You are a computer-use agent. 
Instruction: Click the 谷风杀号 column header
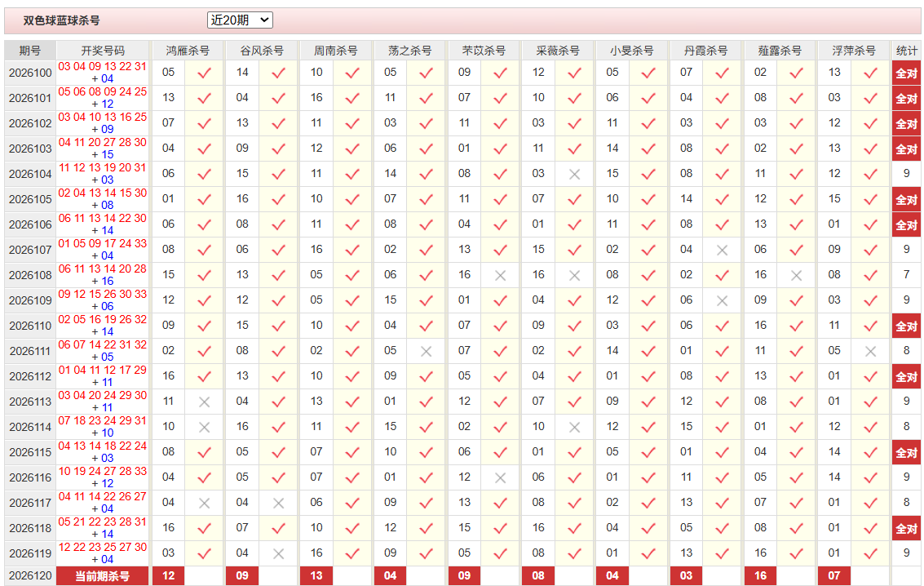262,51
